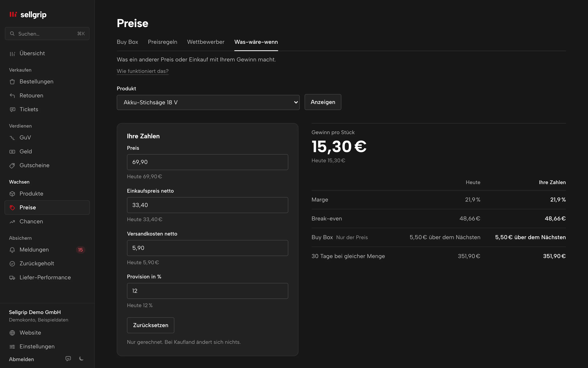Click the Geld banknote icon

coord(12,152)
